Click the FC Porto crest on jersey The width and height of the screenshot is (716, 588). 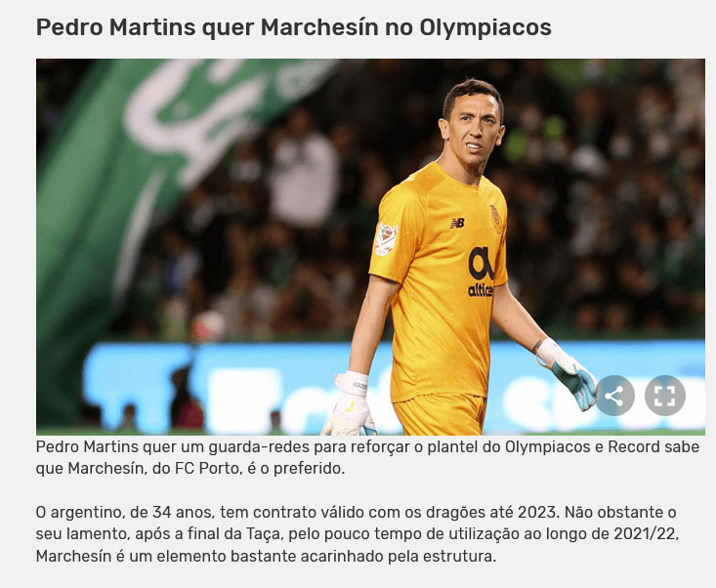496,219
